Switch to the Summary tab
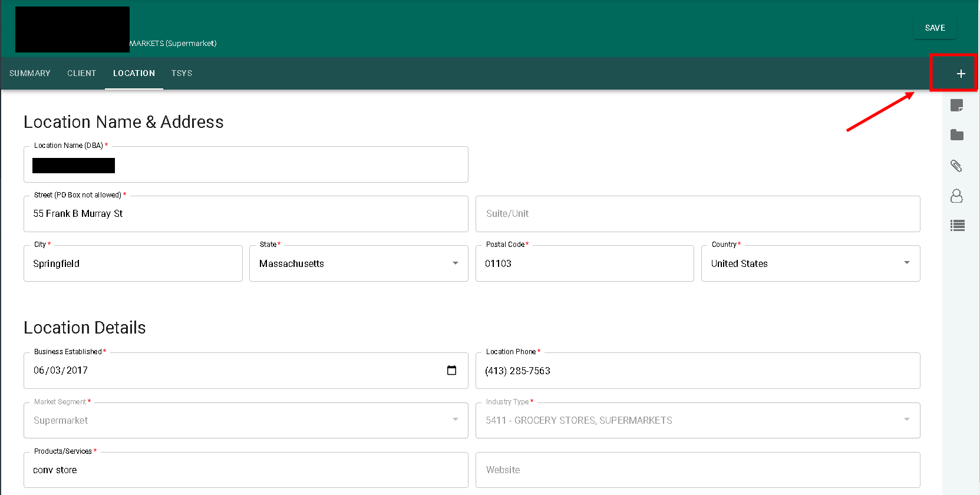Viewport: 980px width, 495px height. coord(30,73)
